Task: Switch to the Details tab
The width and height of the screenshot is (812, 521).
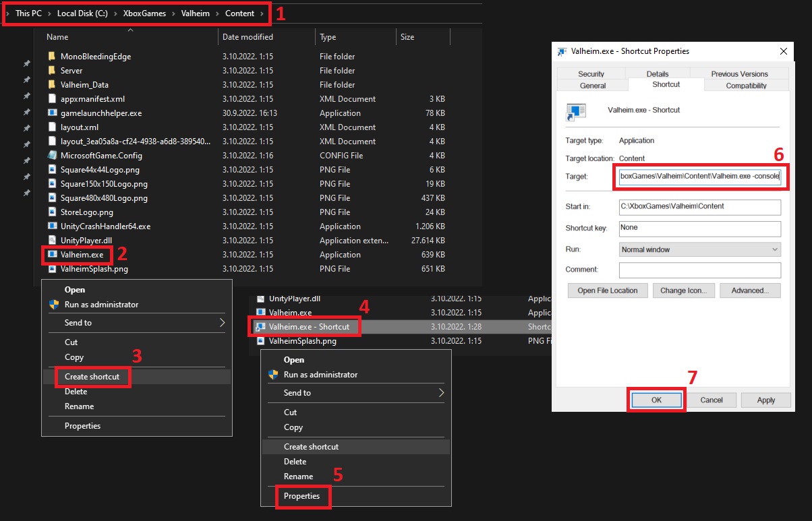Action: (658, 74)
